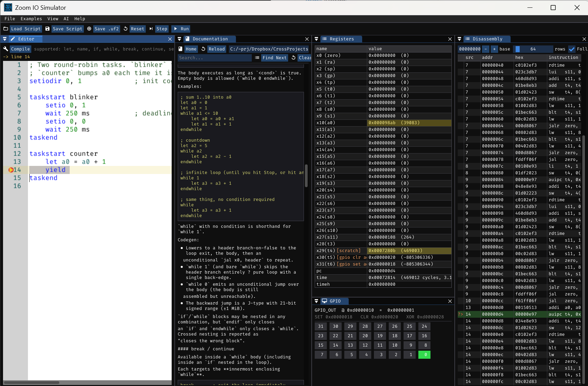Toggle GPIO pin 0
The height and width of the screenshot is (386, 588).
coord(424,355)
